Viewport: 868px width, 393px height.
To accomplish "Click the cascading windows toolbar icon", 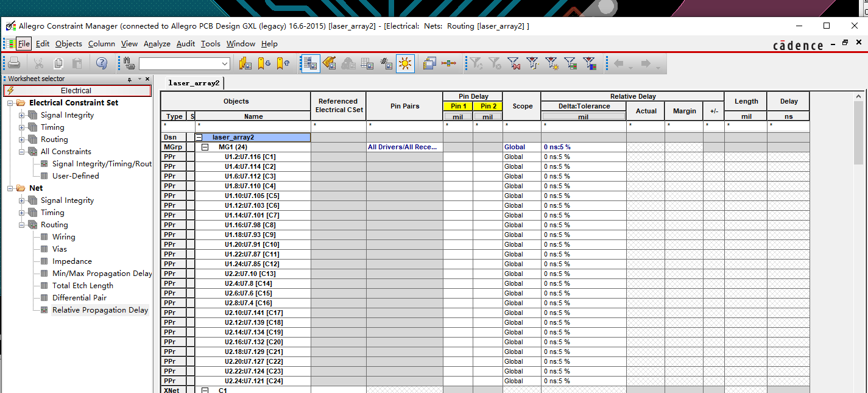I will [429, 63].
